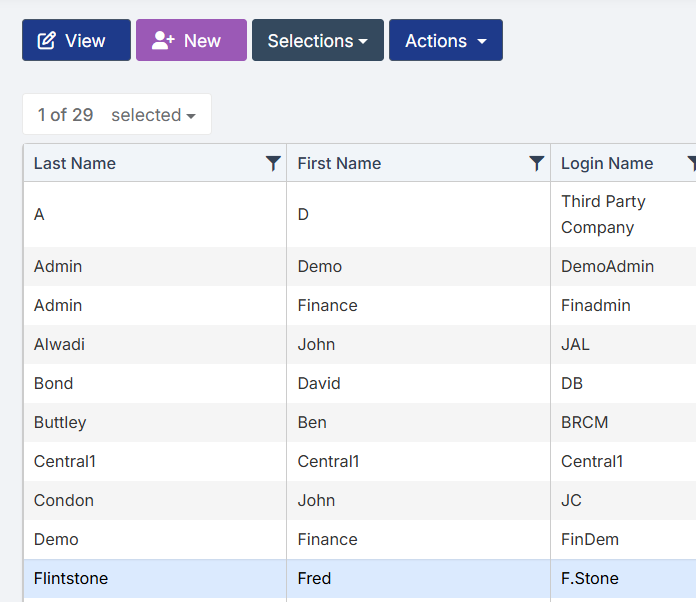Screen dimensions: 696x602
Task: Open the Selections dropdown menu
Action: point(317,41)
